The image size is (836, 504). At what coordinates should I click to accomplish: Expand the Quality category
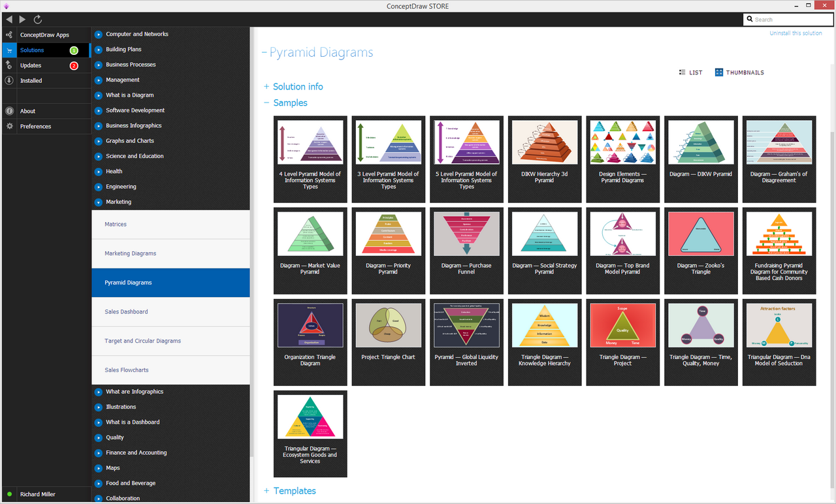pos(99,437)
